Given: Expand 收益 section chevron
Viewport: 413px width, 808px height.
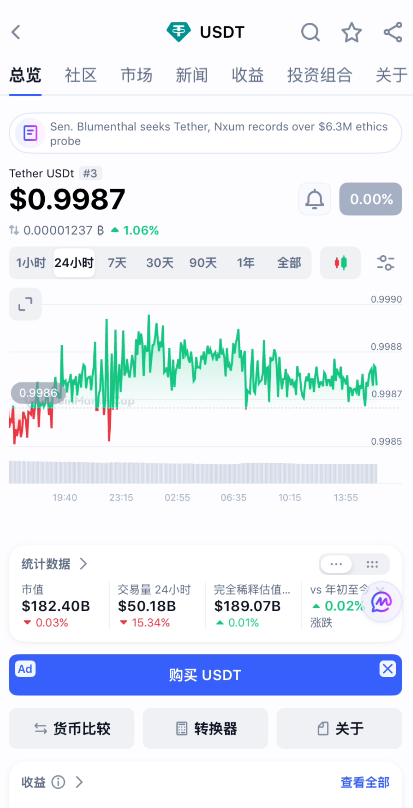Looking at the screenshot, I should click(x=79, y=782).
